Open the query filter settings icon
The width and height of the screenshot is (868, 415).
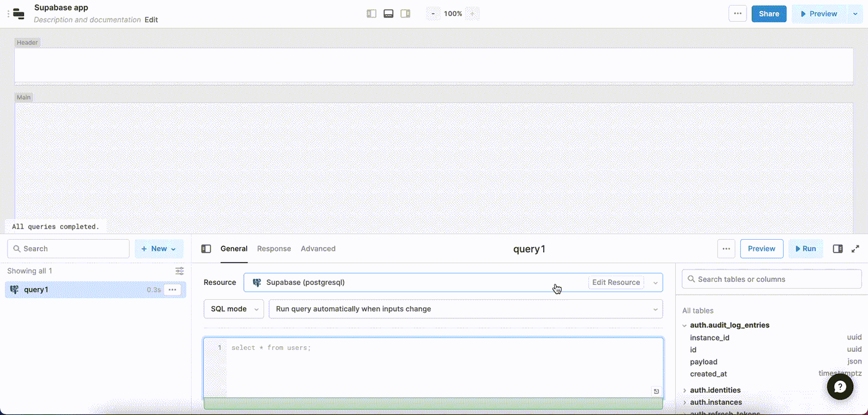click(179, 271)
